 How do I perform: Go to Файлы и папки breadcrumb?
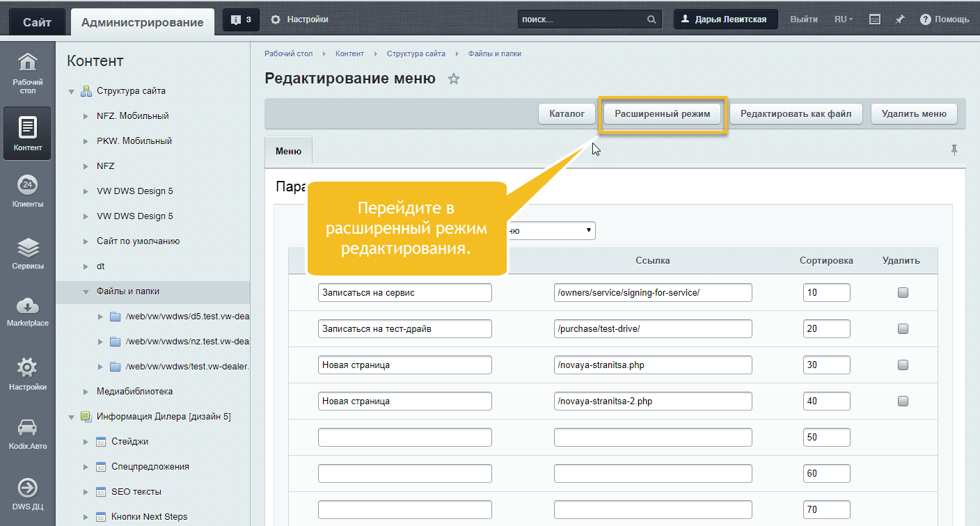click(x=494, y=54)
